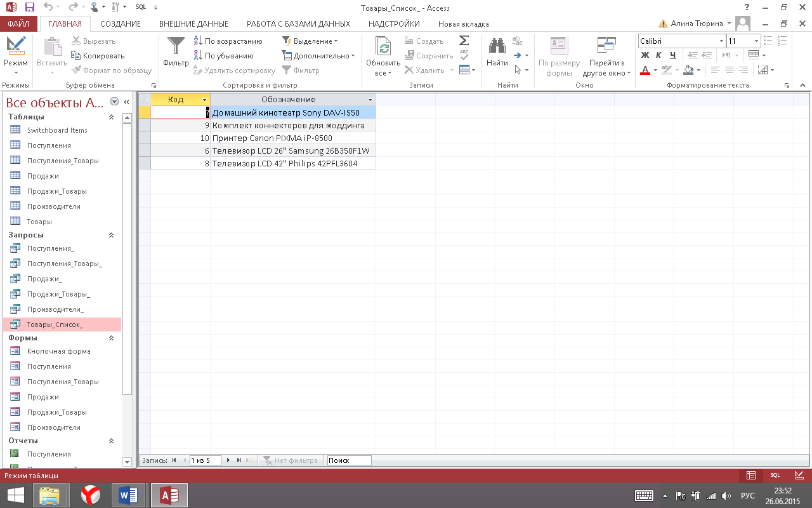
Task: Toggle the Итоги sigma totals button
Action: 464,41
